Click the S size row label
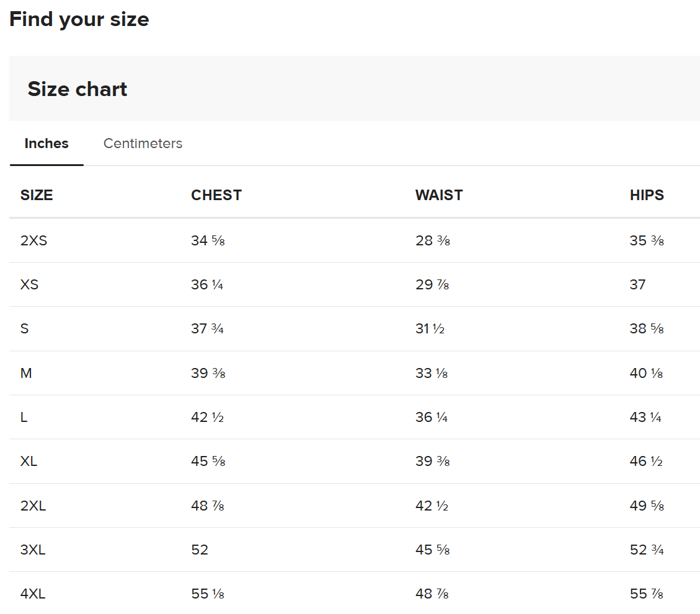700x614 pixels. click(25, 329)
